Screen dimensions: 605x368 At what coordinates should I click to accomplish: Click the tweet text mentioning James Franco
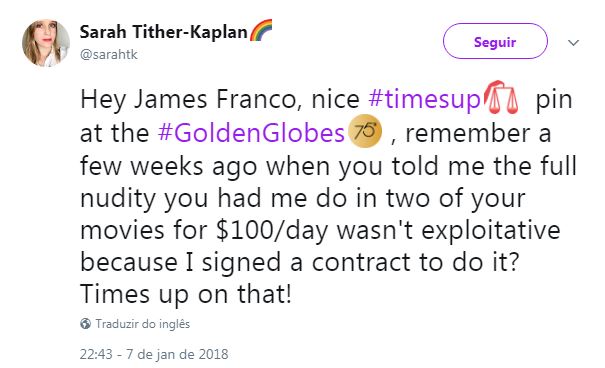coord(328,196)
